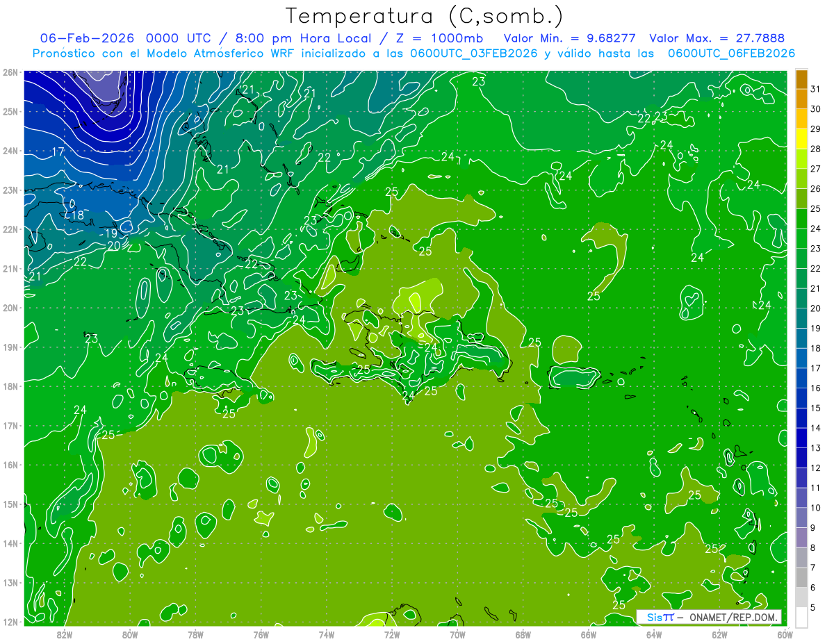Click the latitude axis label '26N'

[x=10, y=72]
